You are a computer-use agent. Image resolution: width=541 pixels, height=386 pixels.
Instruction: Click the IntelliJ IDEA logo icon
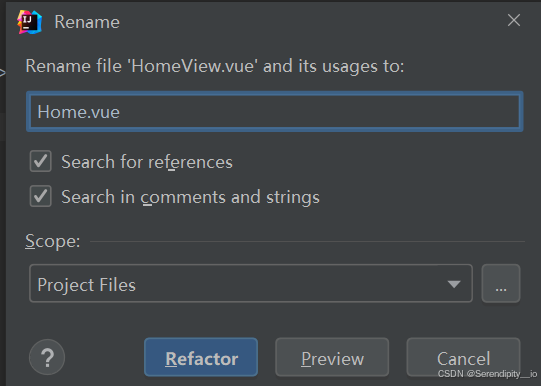pos(30,22)
